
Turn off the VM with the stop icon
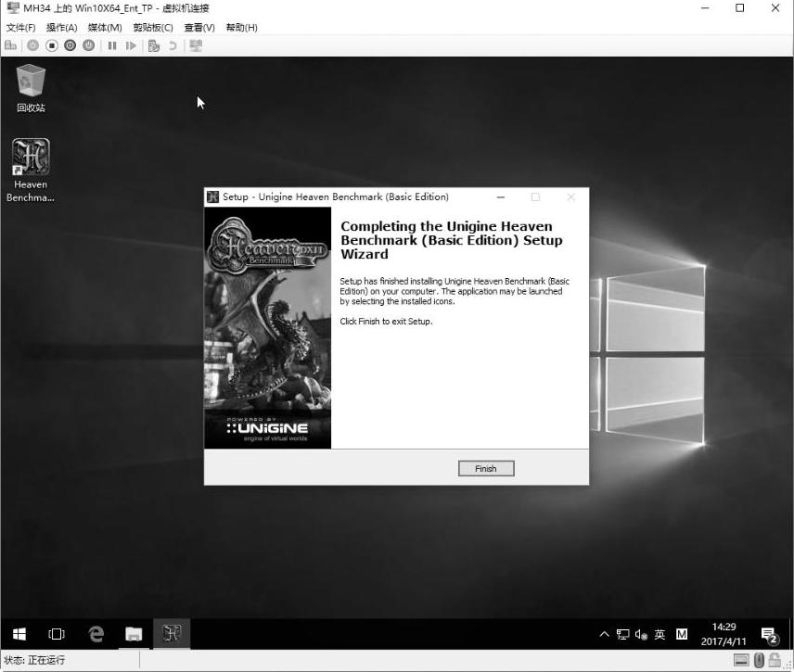52,45
